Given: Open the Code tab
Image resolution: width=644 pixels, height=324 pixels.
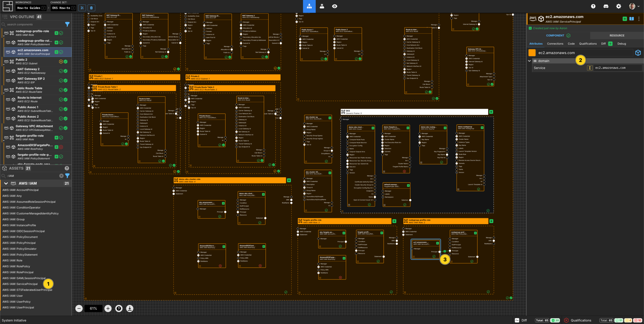Looking at the screenshot, I should click(571, 44).
